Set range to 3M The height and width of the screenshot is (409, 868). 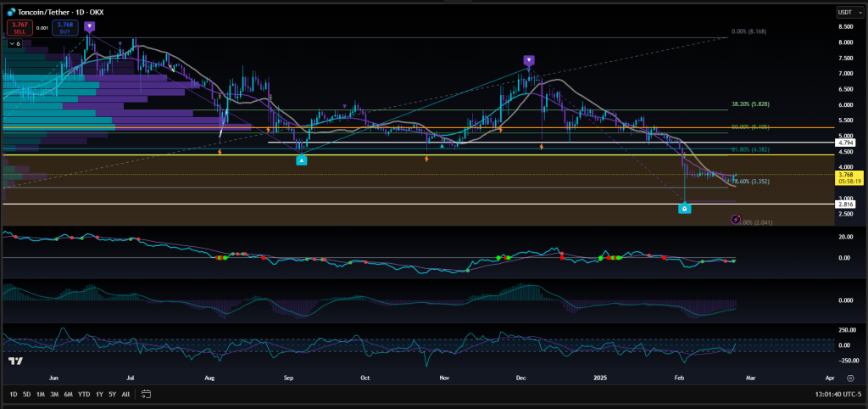click(54, 395)
